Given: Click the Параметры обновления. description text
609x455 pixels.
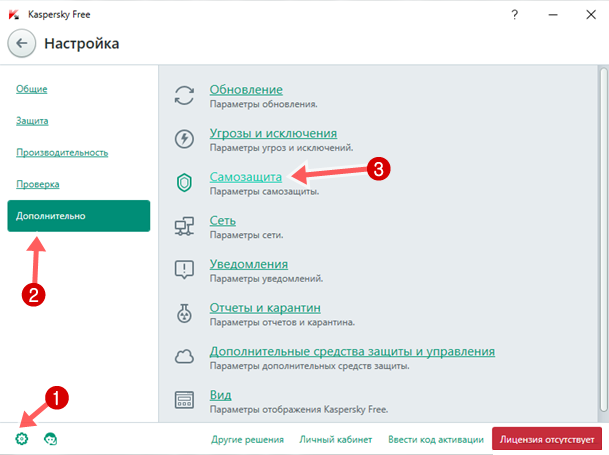Looking at the screenshot, I should 264,104.
